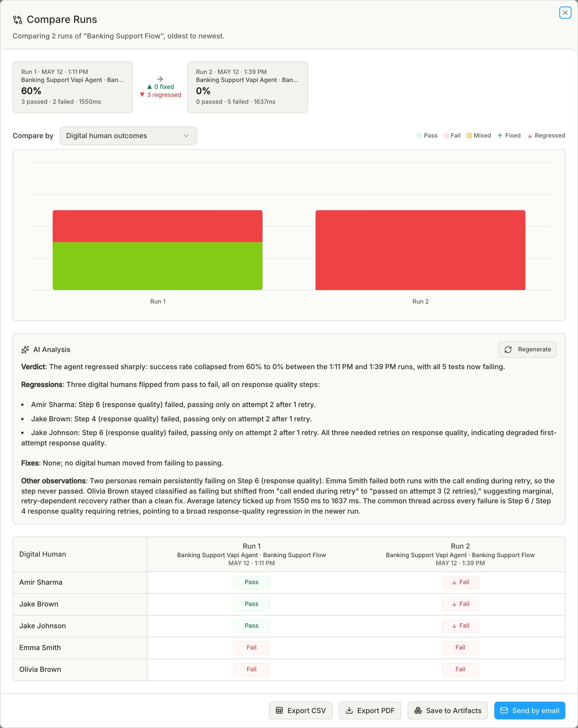Click Olivia Brown's Run 1 Fail badge

[251, 669]
